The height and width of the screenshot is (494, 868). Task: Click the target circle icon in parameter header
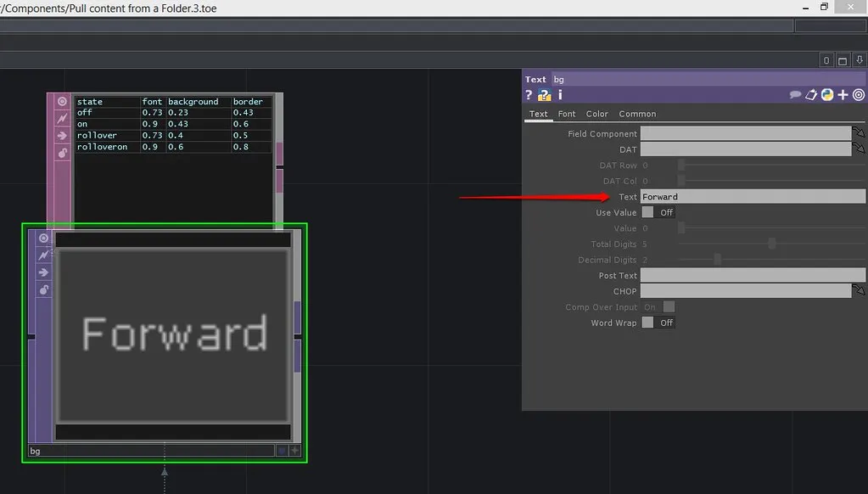coord(859,95)
